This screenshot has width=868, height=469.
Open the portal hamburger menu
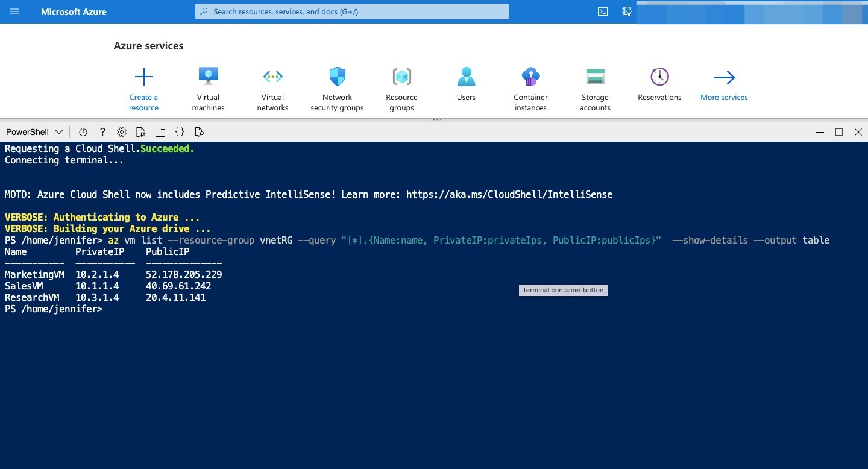(14, 11)
